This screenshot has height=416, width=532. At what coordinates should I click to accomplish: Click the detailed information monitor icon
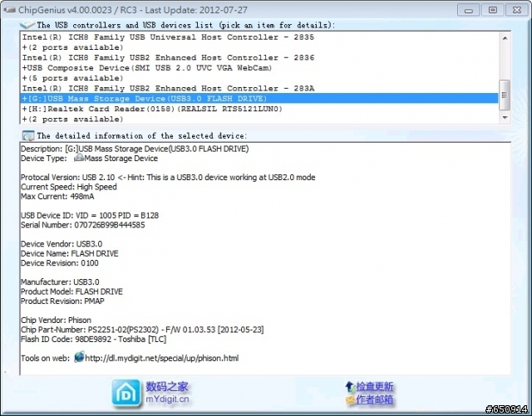(x=27, y=136)
